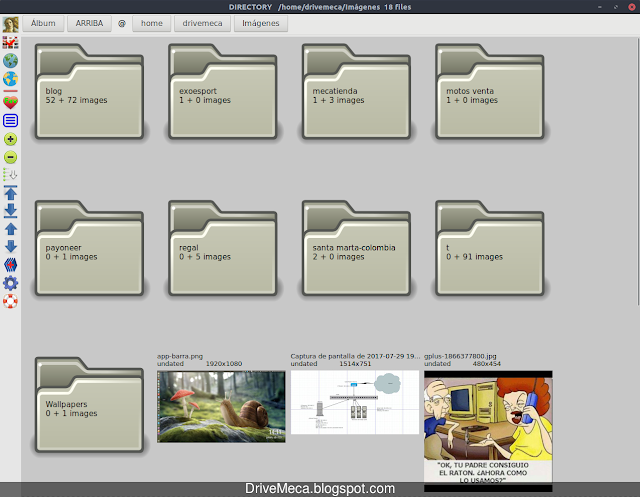Click the sort list down-arrow icon
This screenshot has height=497, width=640.
[x=11, y=175]
